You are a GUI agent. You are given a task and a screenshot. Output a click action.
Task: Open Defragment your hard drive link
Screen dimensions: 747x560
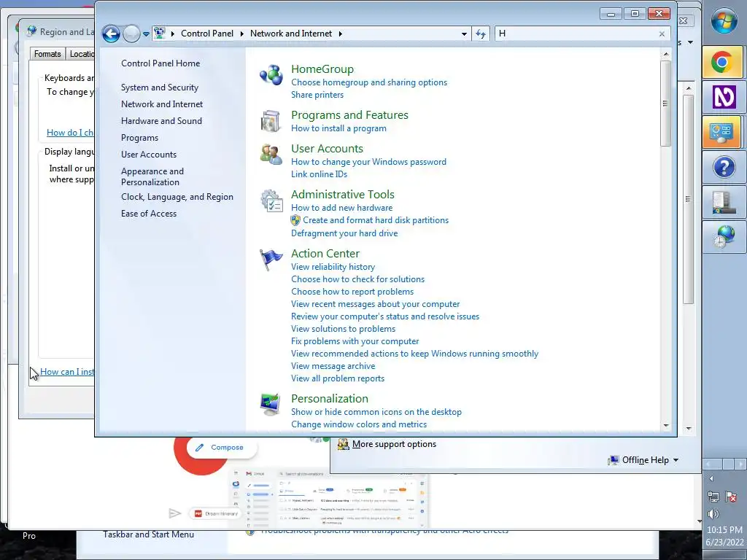click(x=344, y=233)
